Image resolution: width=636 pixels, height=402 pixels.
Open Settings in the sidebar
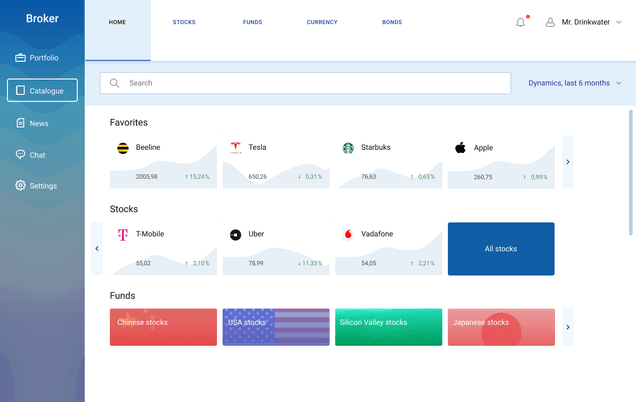[36, 185]
